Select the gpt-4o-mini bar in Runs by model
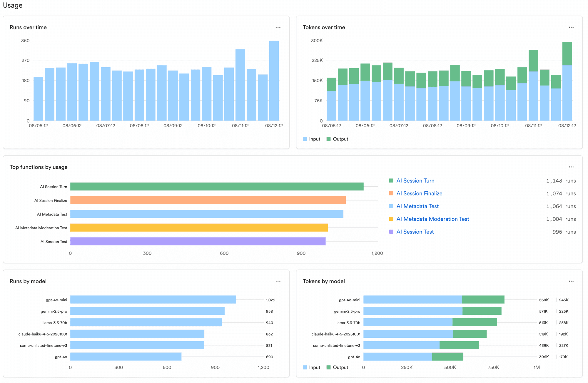Screen dimensions: 588x383 click(x=153, y=300)
